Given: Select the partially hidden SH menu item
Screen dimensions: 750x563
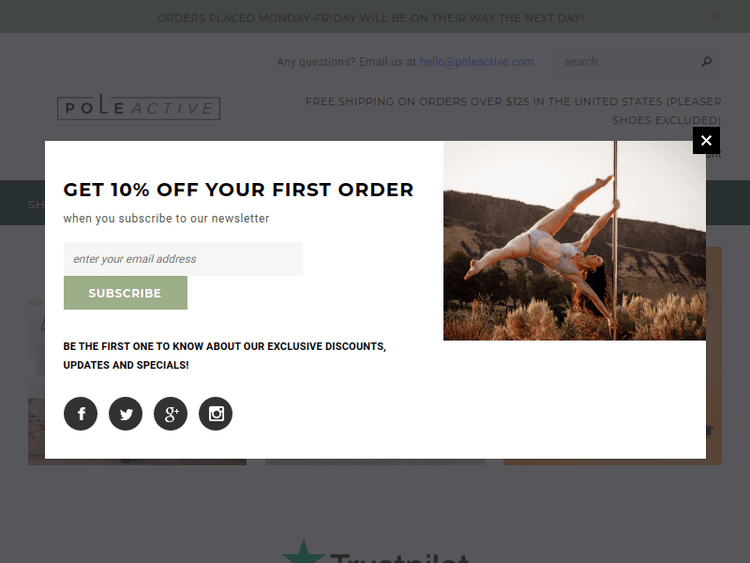Looking at the screenshot, I should pos(36,205).
